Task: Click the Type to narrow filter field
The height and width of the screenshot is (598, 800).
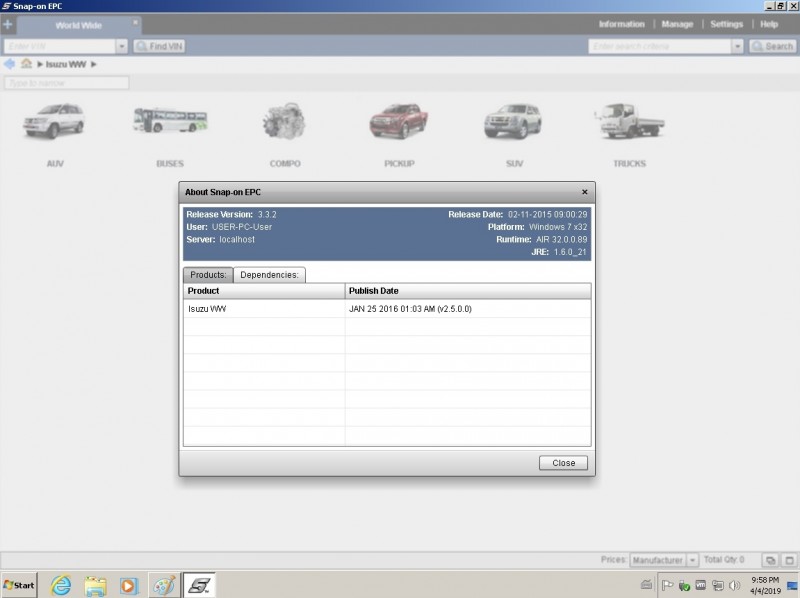Action: [66, 83]
